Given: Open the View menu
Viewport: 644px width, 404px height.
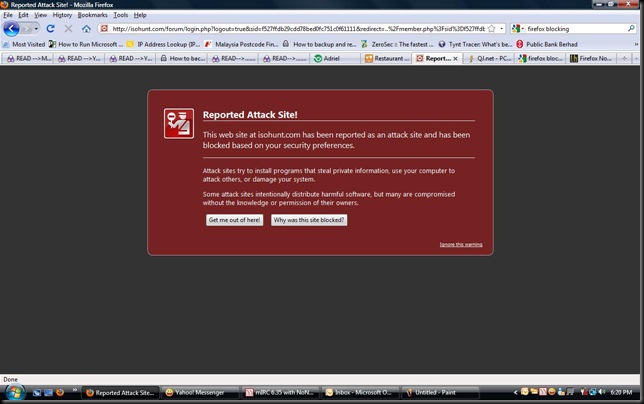Looking at the screenshot, I should coord(40,15).
